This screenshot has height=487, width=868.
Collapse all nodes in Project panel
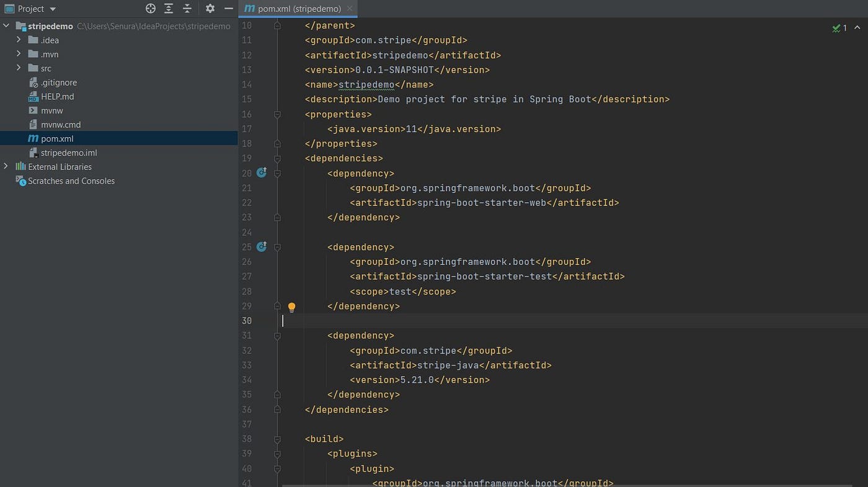pyautogui.click(x=187, y=9)
